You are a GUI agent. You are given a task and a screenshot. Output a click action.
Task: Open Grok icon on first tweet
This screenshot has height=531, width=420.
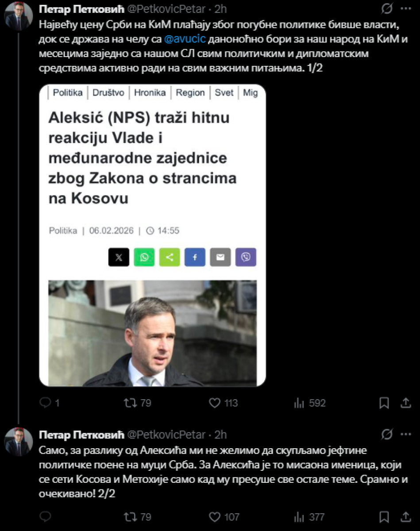tap(386, 8)
